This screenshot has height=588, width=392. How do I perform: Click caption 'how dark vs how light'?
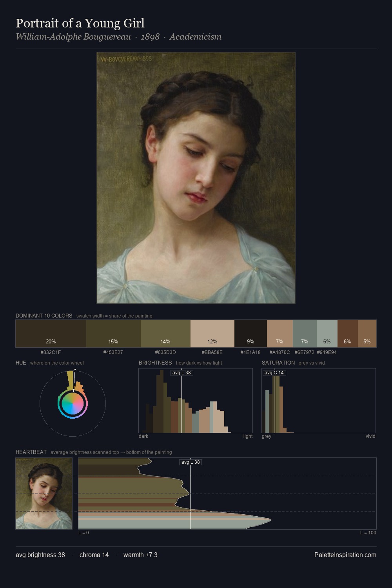pyautogui.click(x=199, y=363)
